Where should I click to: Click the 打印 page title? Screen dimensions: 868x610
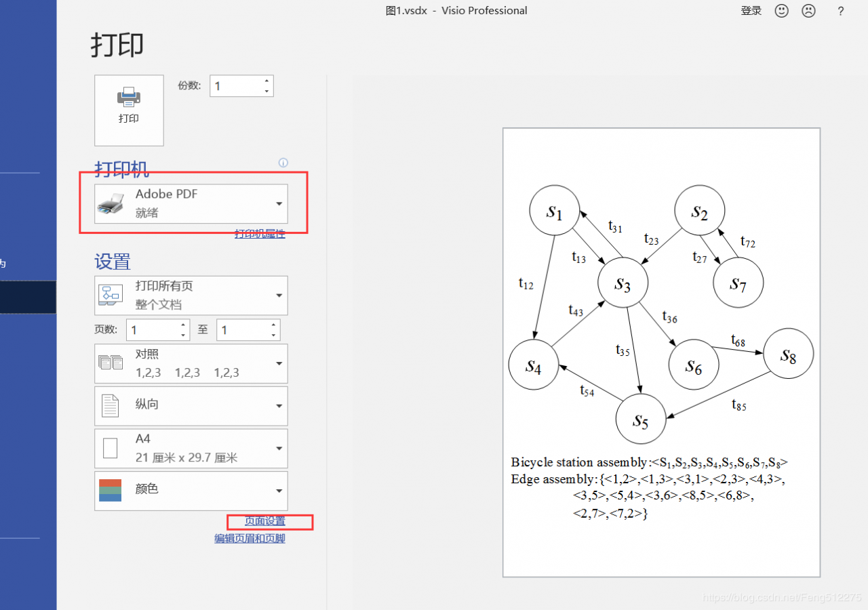pos(117,45)
